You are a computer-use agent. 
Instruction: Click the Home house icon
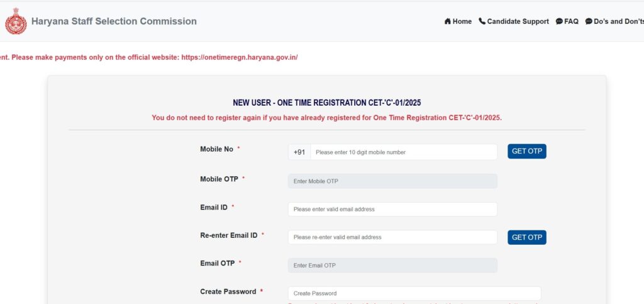[x=448, y=21]
